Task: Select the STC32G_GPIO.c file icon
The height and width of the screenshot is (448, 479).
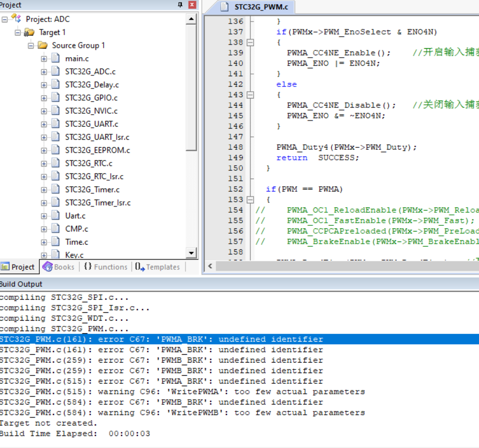Action: pyautogui.click(x=56, y=97)
